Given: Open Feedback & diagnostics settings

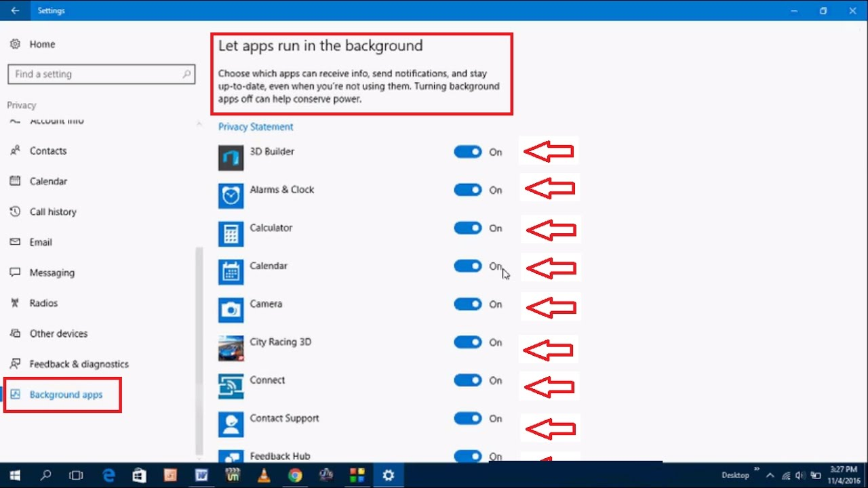Looking at the screenshot, I should (x=79, y=365).
